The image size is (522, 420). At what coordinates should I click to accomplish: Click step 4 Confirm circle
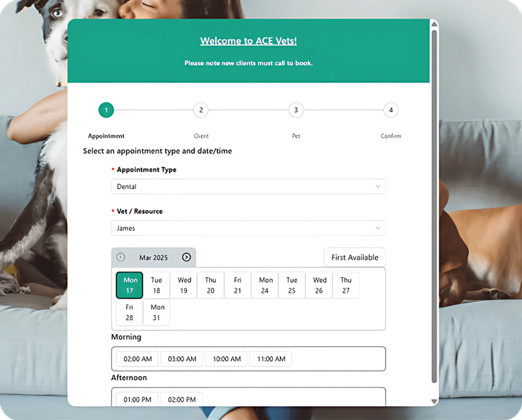391,110
